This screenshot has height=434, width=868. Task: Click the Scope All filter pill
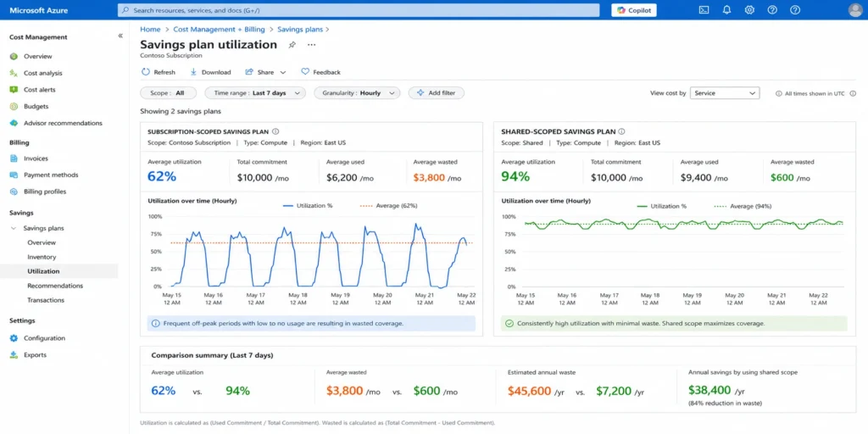[x=169, y=93]
